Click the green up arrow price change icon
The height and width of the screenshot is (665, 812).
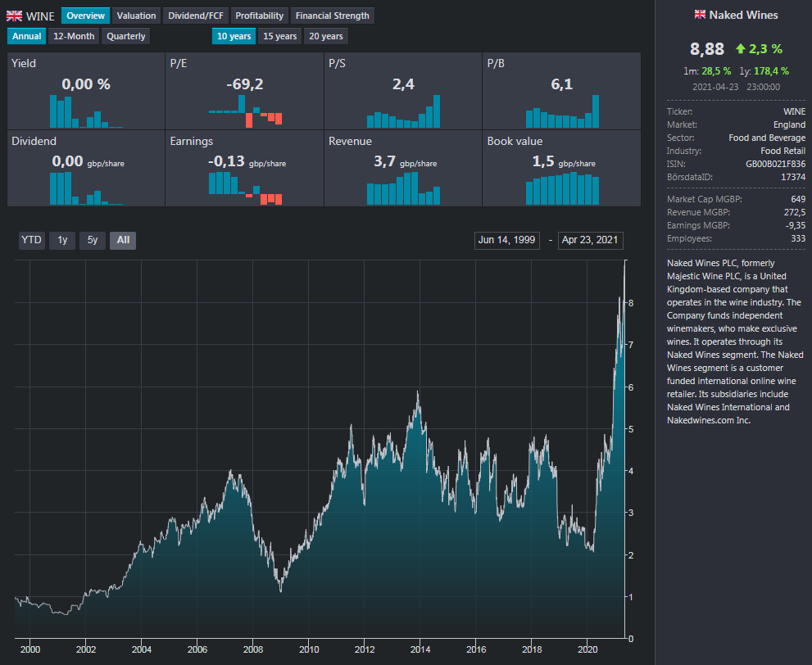click(741, 48)
